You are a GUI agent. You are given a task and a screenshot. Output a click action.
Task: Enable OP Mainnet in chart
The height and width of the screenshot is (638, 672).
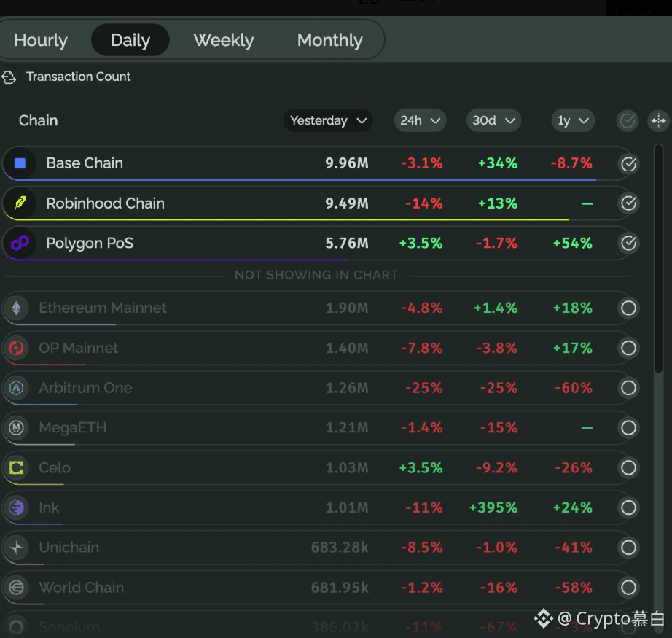tap(628, 348)
